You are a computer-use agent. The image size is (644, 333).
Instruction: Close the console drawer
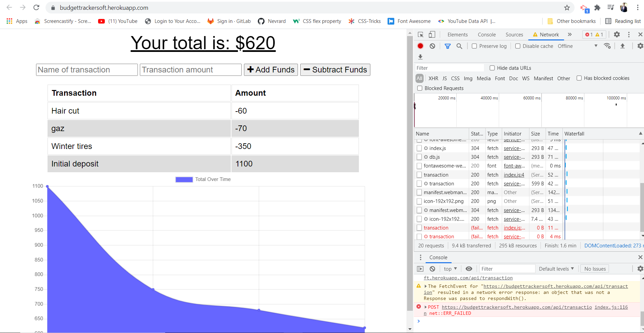(x=640, y=257)
